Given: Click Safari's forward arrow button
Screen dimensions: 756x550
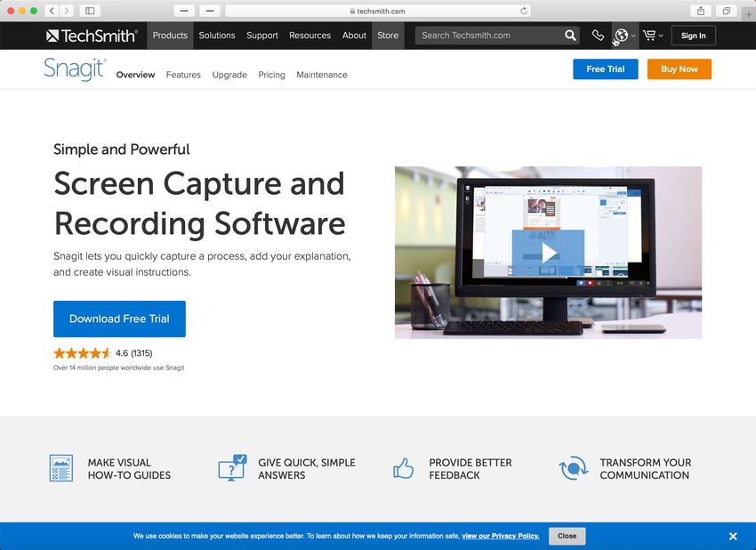Looking at the screenshot, I should (x=67, y=11).
